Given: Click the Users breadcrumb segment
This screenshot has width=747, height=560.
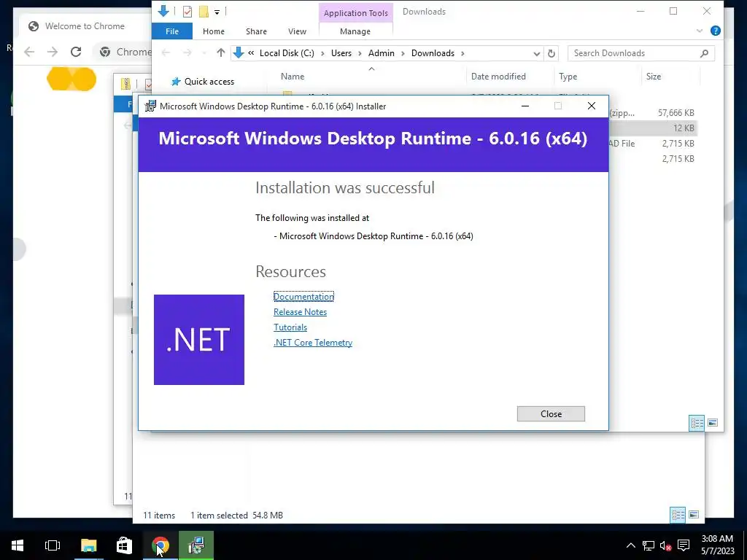Looking at the screenshot, I should [341, 53].
